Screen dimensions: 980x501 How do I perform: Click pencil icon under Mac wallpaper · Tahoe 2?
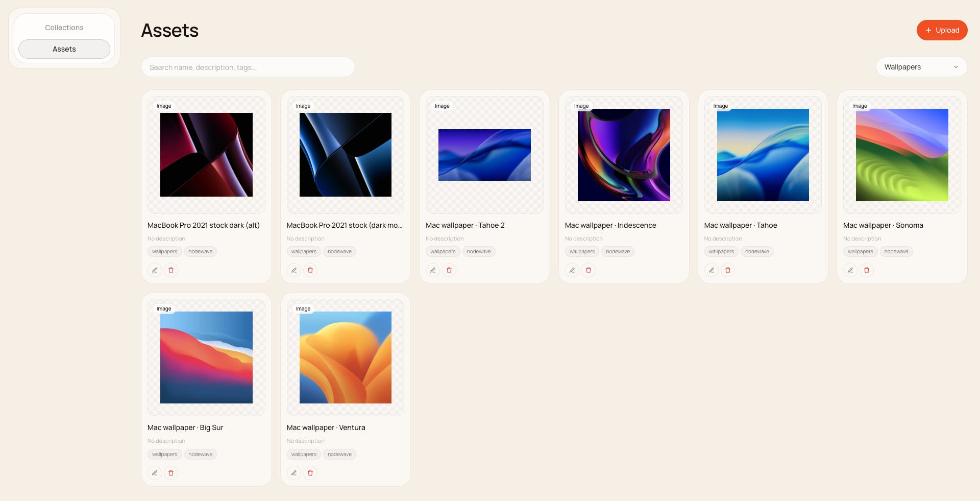[x=433, y=270]
